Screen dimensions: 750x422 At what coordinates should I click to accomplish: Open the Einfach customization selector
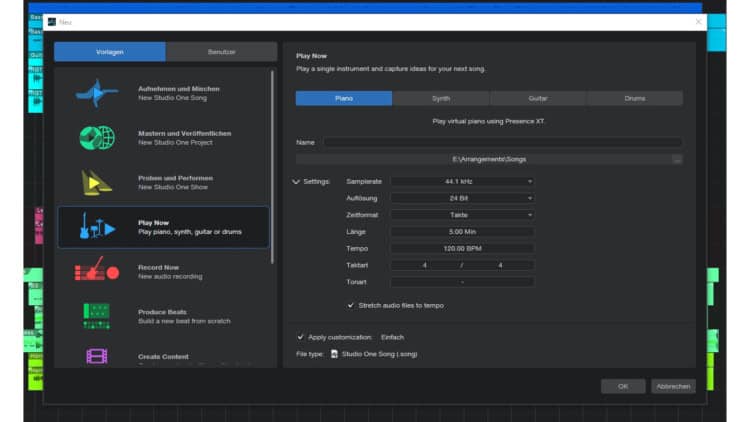coord(392,337)
